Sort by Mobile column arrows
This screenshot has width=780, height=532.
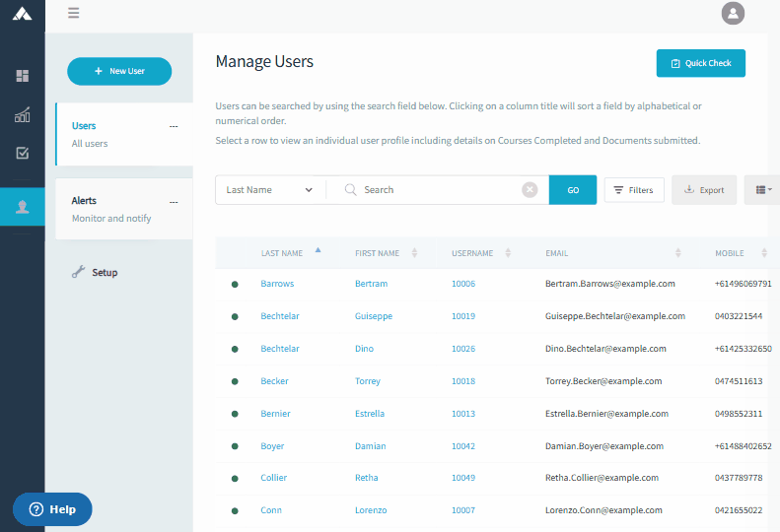(x=764, y=253)
